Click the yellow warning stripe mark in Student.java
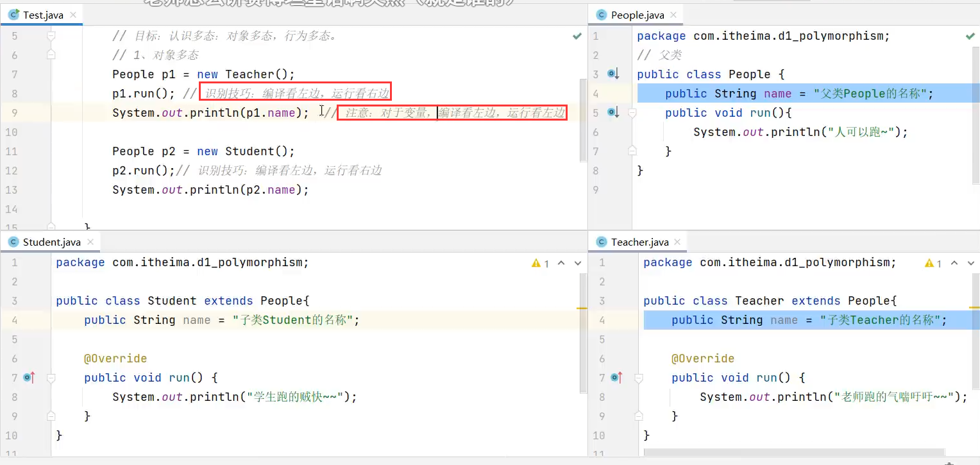 coord(582,309)
